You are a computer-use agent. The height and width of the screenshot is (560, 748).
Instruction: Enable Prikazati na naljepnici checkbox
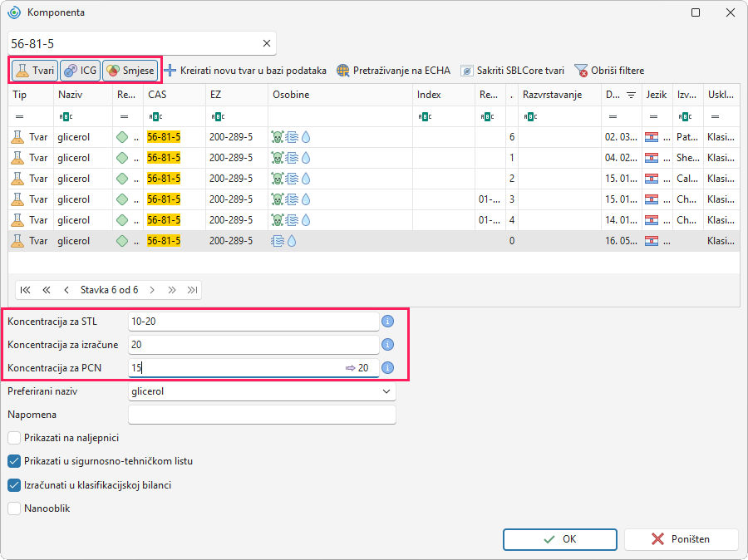click(14, 438)
